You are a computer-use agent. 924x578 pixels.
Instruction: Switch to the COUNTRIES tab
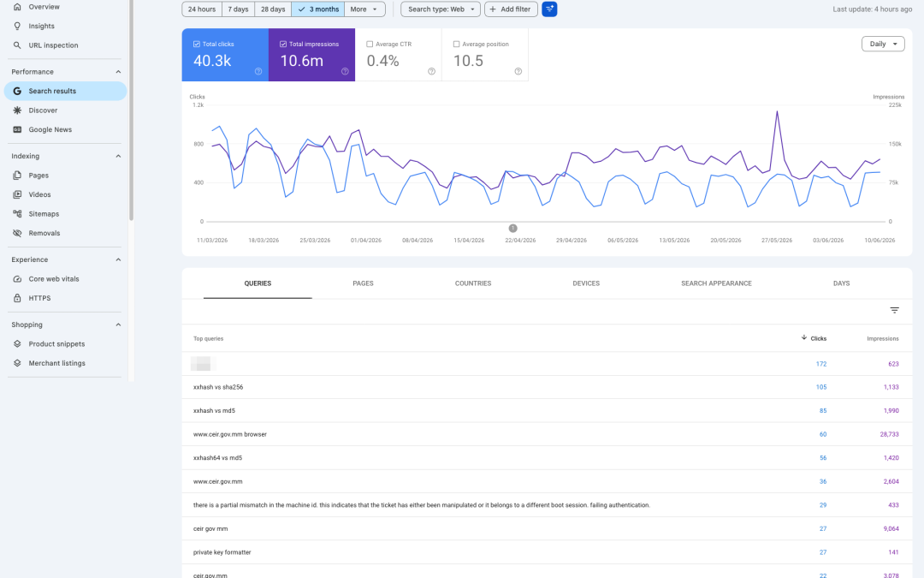pos(472,283)
